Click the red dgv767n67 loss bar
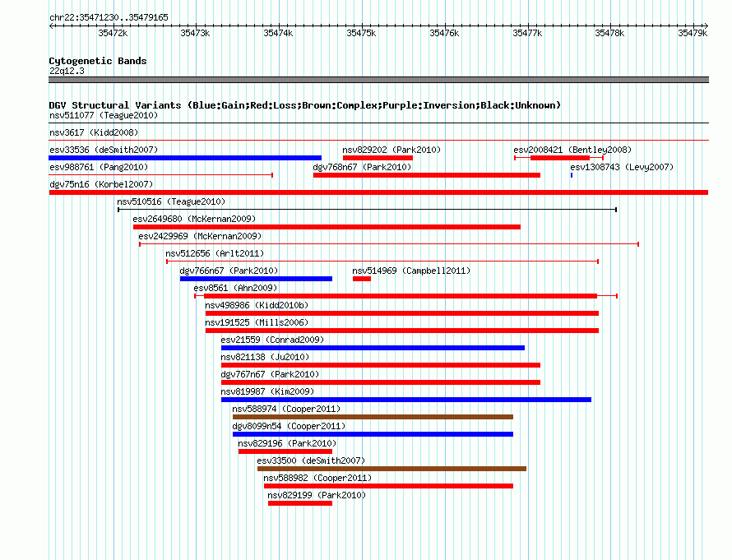The width and height of the screenshot is (732, 560). (381, 382)
